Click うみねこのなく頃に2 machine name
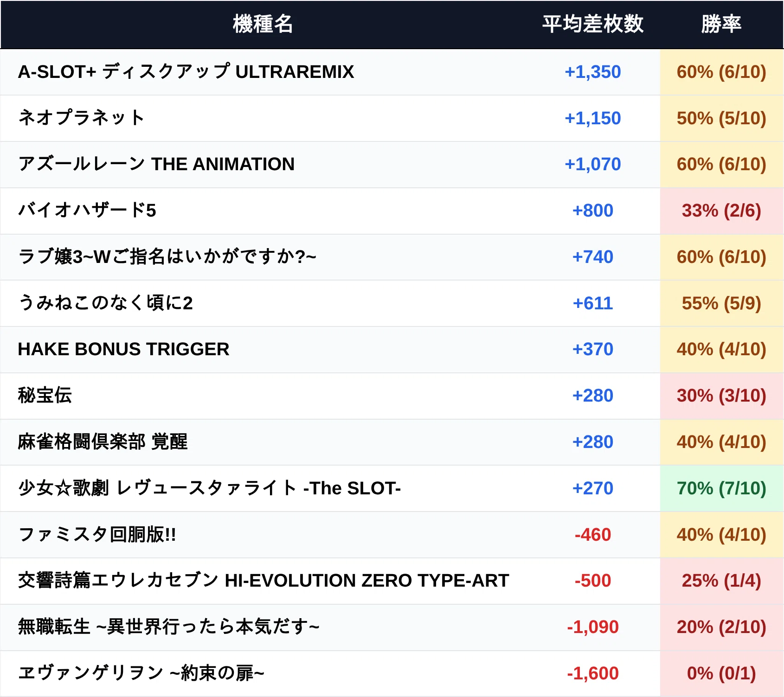The width and height of the screenshot is (784, 697). click(105, 303)
